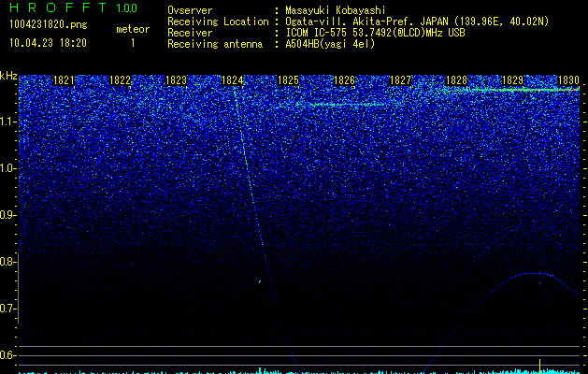Click the 1823 time marker

click(177, 80)
